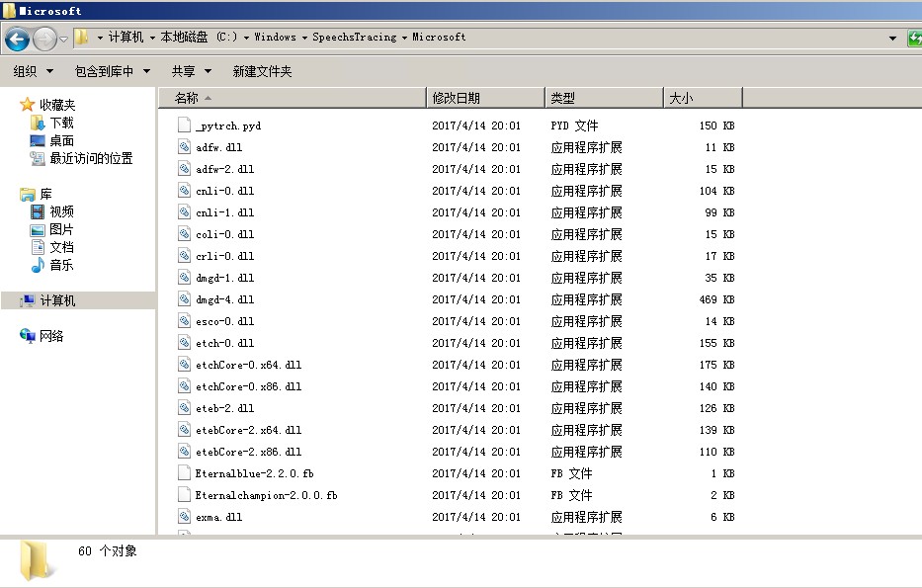The width and height of the screenshot is (922, 588).
Task: Select 库 libraries icon in sidebar
Action: click(27, 194)
